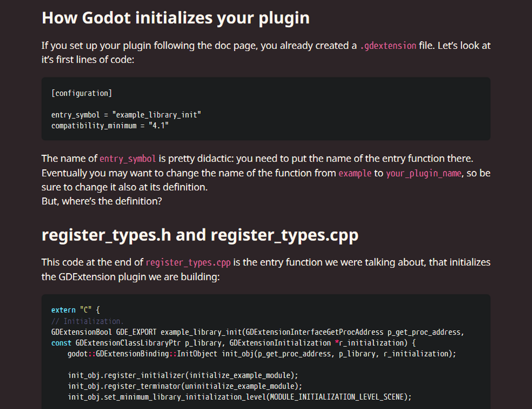Screen dimensions: 532x409
Task: Click the 'How Godot initializes your plugin' heading
Action: 176,18
